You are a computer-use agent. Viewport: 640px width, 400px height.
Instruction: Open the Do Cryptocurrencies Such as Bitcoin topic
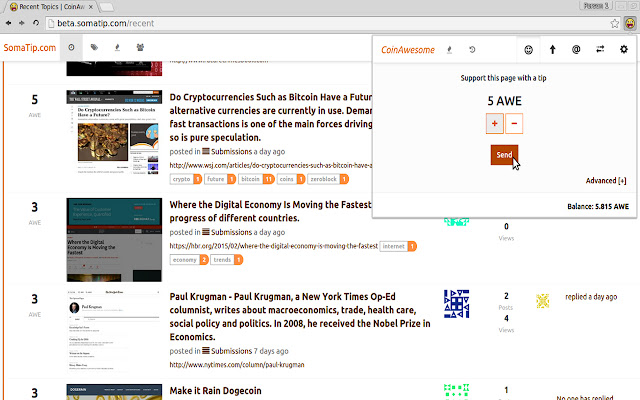point(271,117)
